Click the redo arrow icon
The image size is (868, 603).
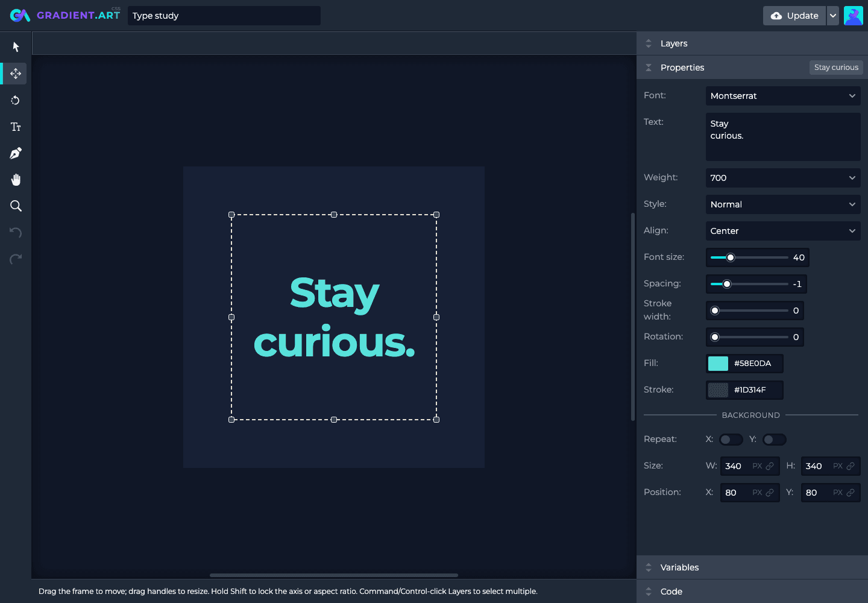coord(16,259)
